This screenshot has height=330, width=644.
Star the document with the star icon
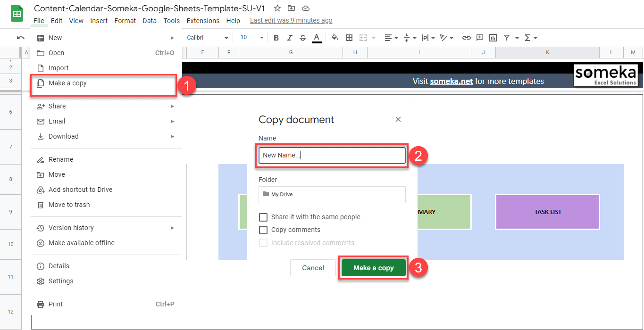(x=277, y=8)
